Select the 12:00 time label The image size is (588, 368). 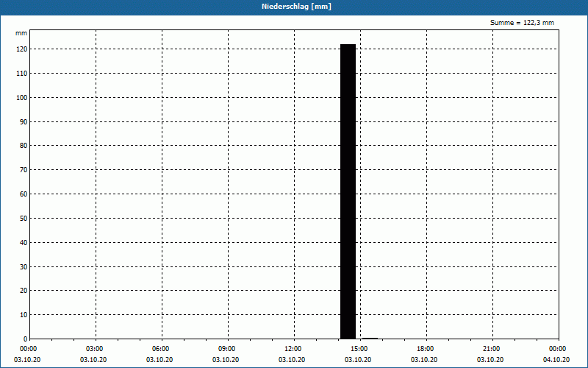pyautogui.click(x=293, y=349)
